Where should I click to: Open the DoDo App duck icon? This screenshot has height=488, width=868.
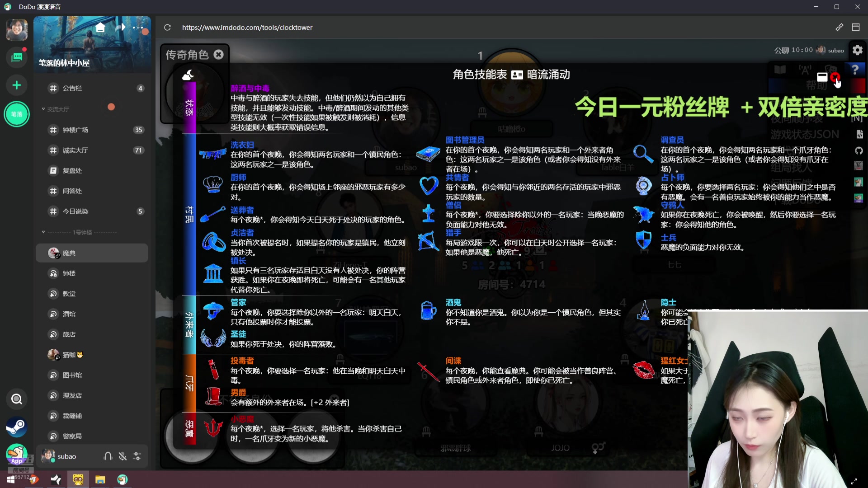point(17,454)
